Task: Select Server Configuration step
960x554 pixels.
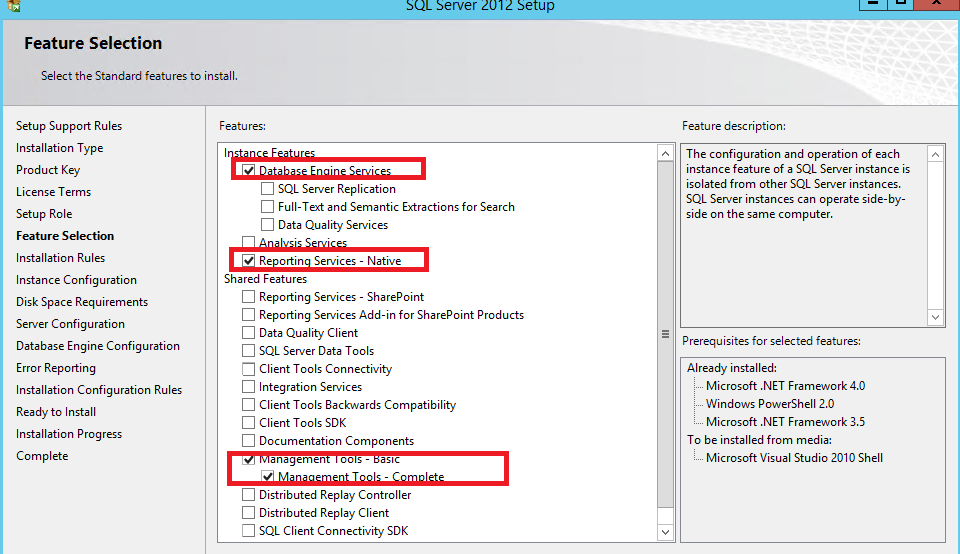Action: 70,324
